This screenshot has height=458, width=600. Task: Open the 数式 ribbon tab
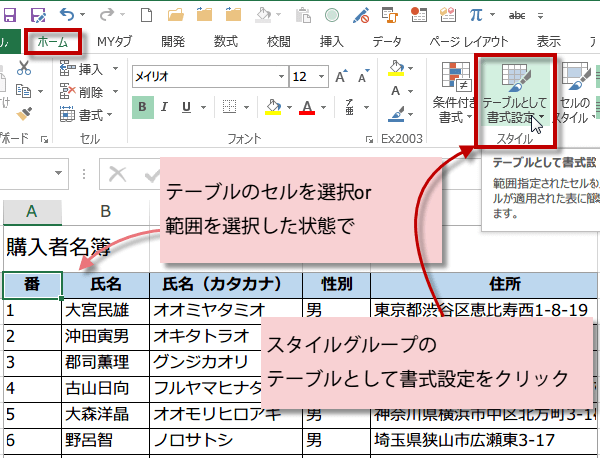(225, 41)
